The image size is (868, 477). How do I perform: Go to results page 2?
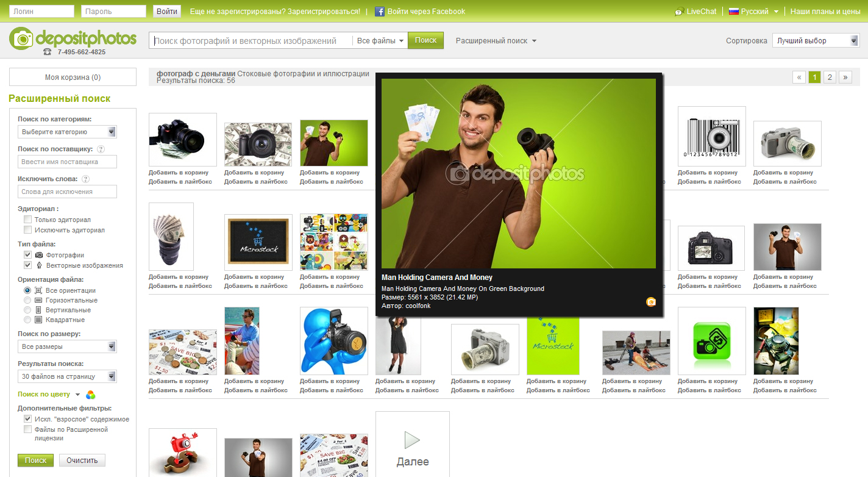pos(830,77)
